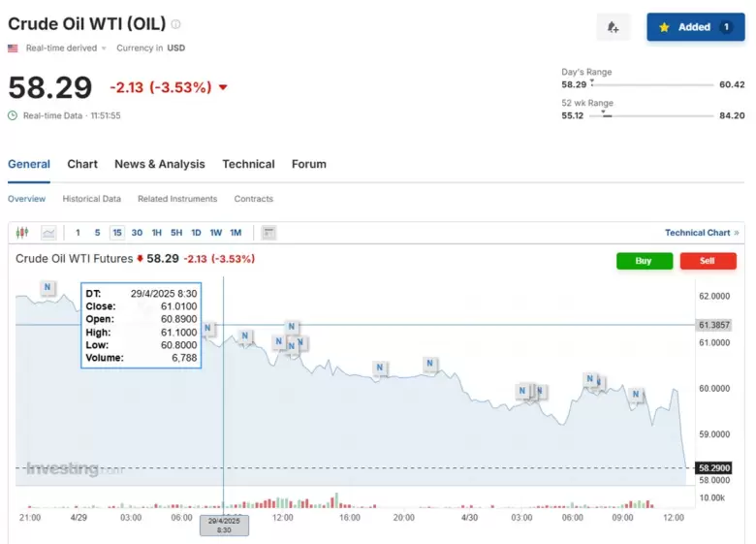Set chart interval to 1 minute
This screenshot has width=756, height=544.
pyautogui.click(x=78, y=233)
